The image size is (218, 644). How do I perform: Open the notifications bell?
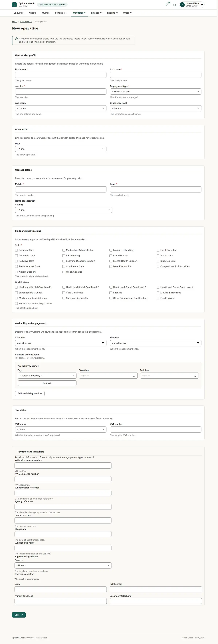tap(167, 5)
